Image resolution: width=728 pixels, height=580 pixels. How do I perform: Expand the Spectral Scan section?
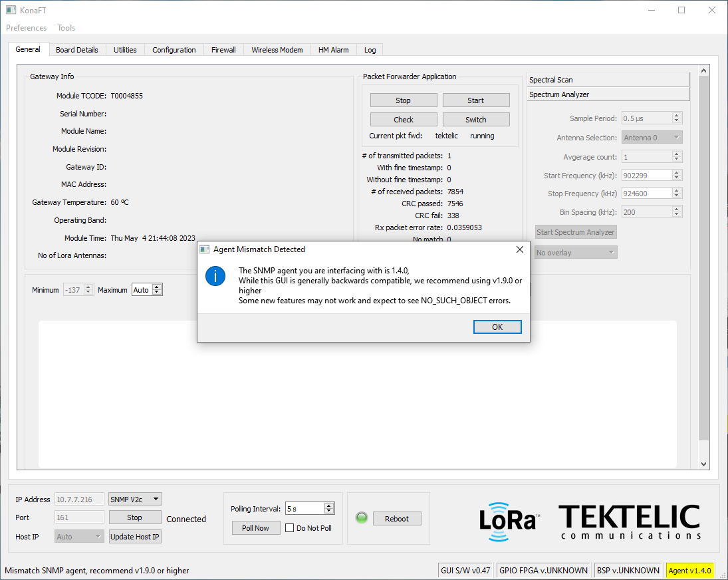click(x=608, y=80)
